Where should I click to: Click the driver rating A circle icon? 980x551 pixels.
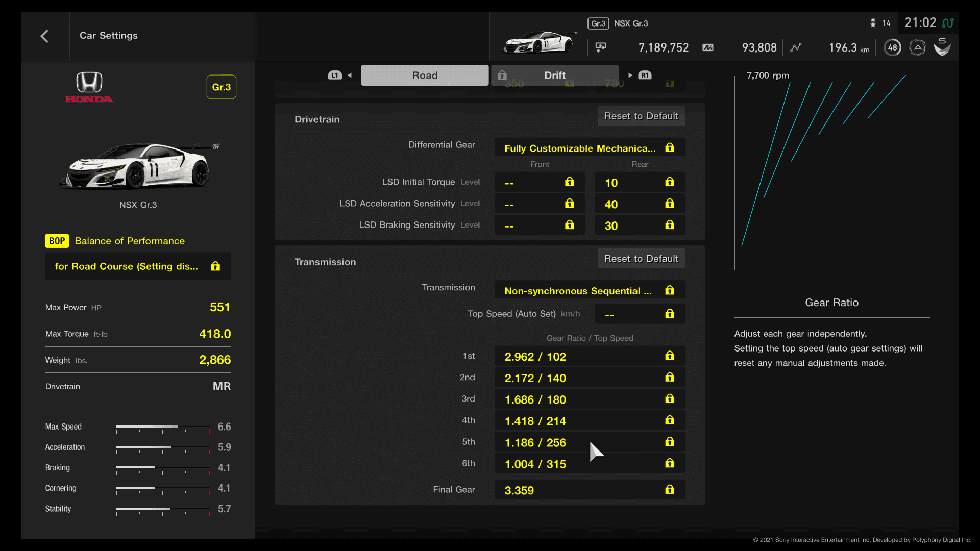pos(917,47)
